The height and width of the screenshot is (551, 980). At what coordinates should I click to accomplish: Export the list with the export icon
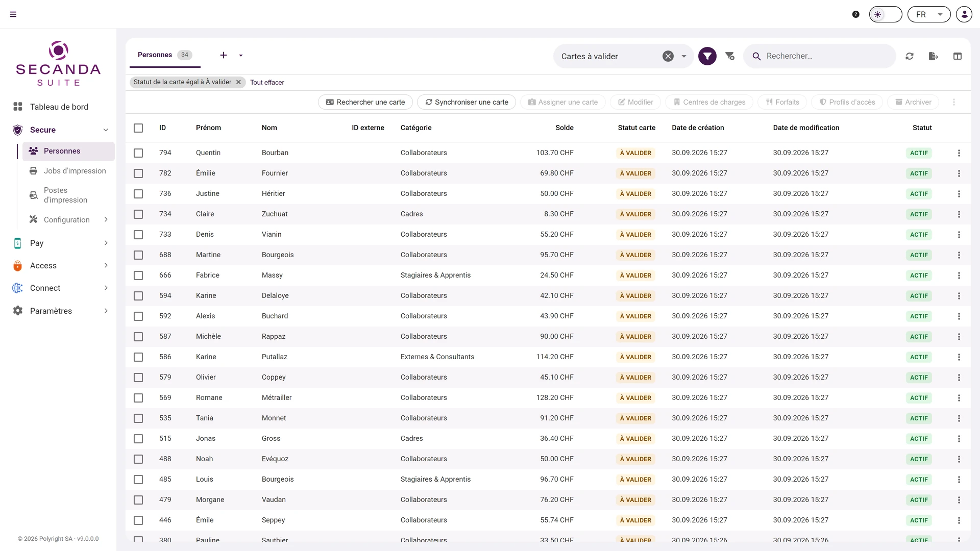[934, 56]
